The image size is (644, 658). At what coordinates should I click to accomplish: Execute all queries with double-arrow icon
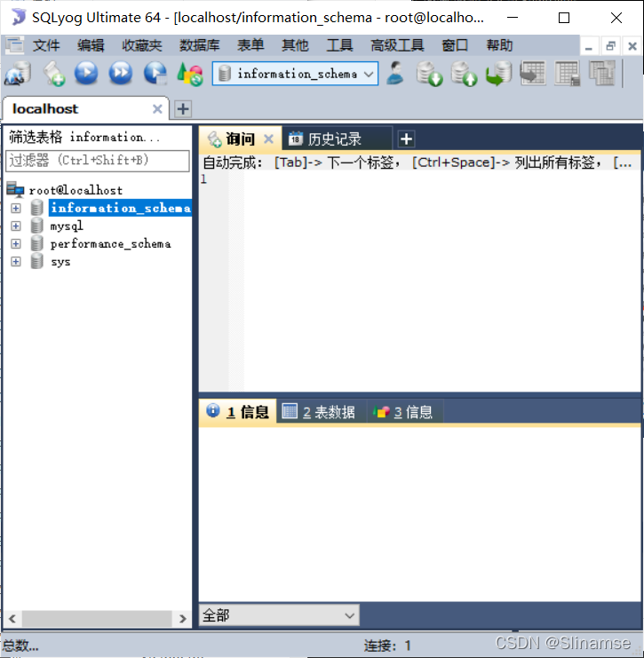pyautogui.click(x=121, y=73)
